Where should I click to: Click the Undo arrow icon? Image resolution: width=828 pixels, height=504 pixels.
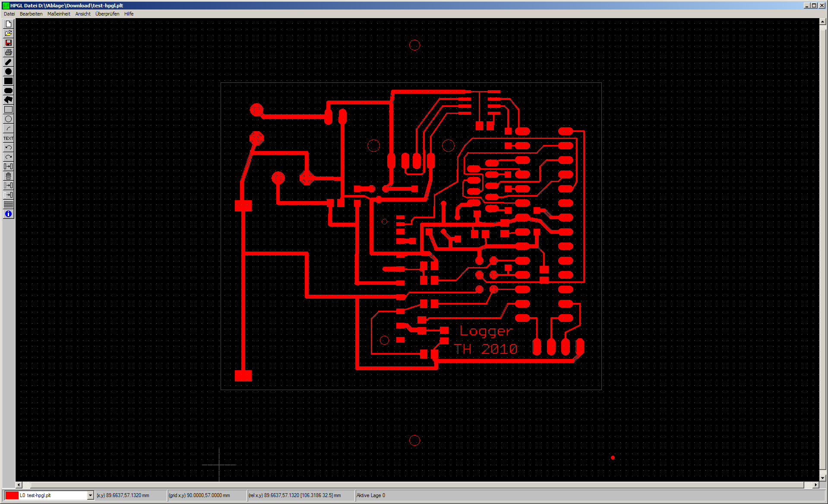8,147
